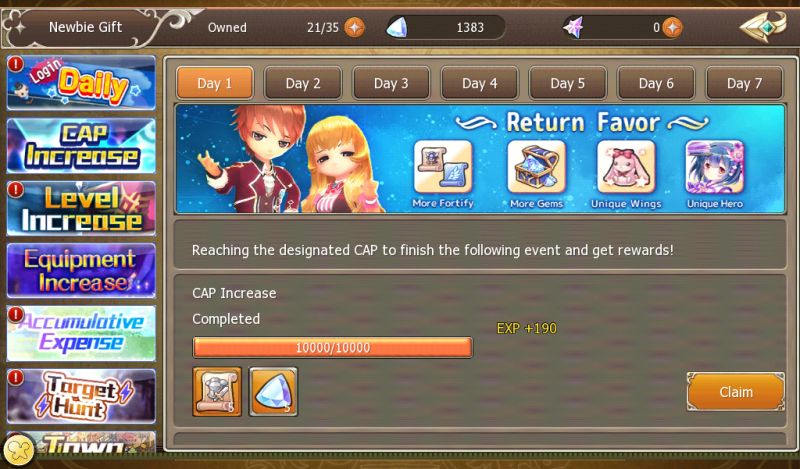Select the Day 7 tab
Screen dimensions: 800x469
click(744, 83)
